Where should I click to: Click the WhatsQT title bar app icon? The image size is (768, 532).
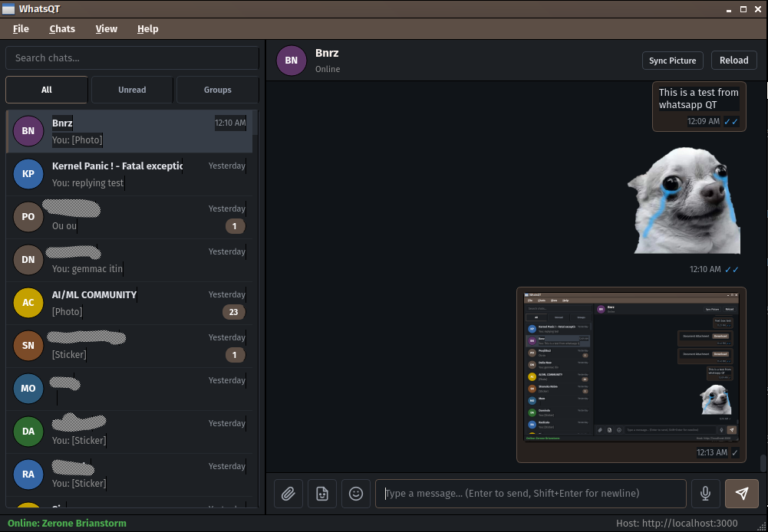tap(8, 8)
